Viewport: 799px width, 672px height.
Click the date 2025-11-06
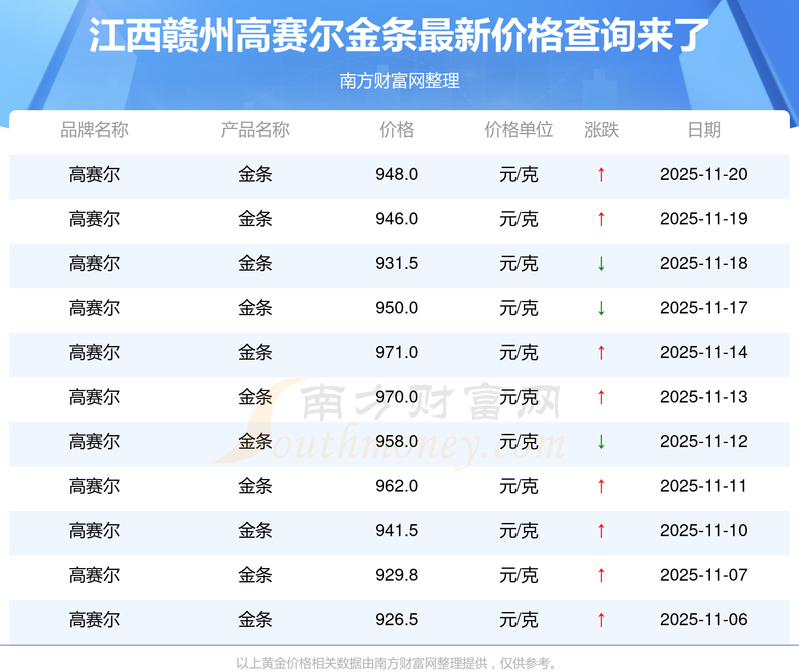704,619
